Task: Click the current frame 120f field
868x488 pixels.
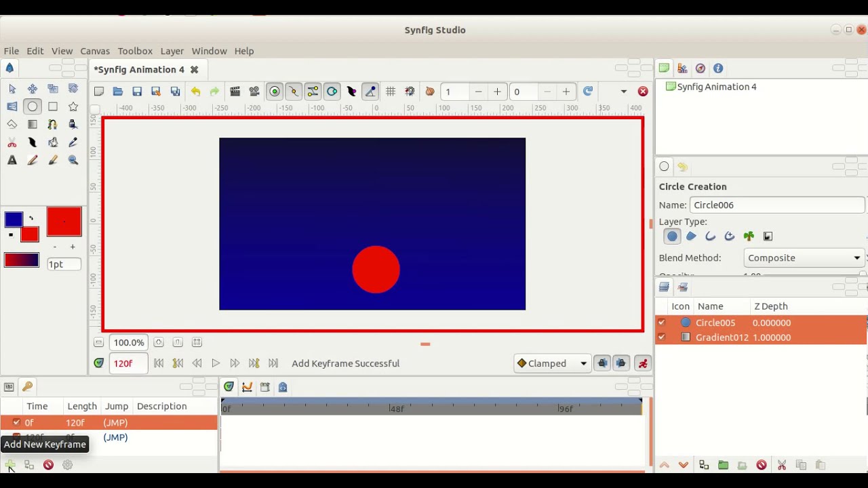Action: pyautogui.click(x=128, y=363)
